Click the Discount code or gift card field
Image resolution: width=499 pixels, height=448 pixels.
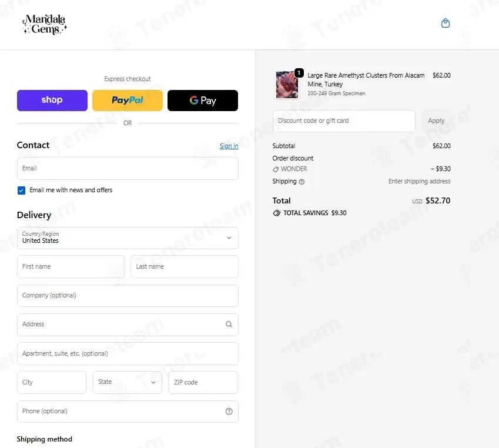(x=344, y=121)
